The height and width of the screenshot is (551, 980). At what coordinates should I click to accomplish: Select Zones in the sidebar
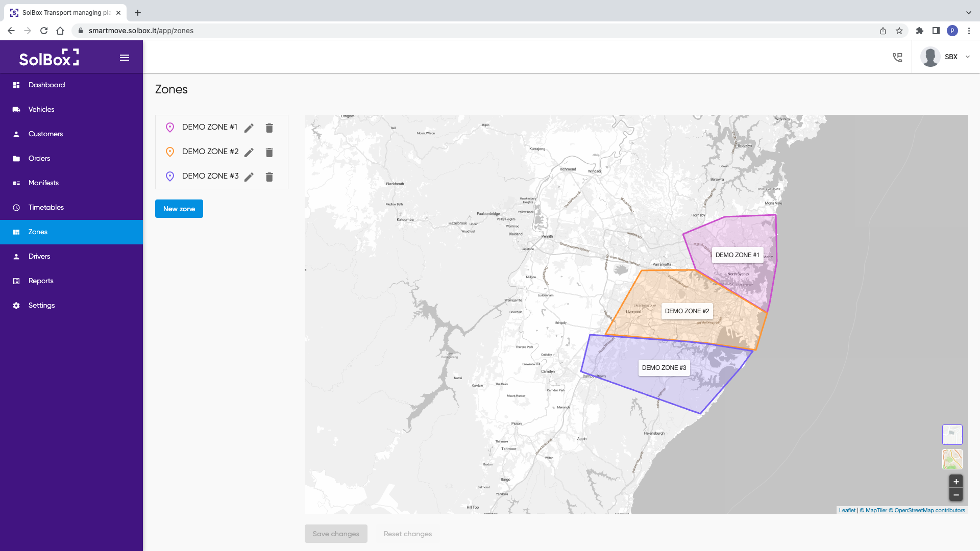[71, 232]
